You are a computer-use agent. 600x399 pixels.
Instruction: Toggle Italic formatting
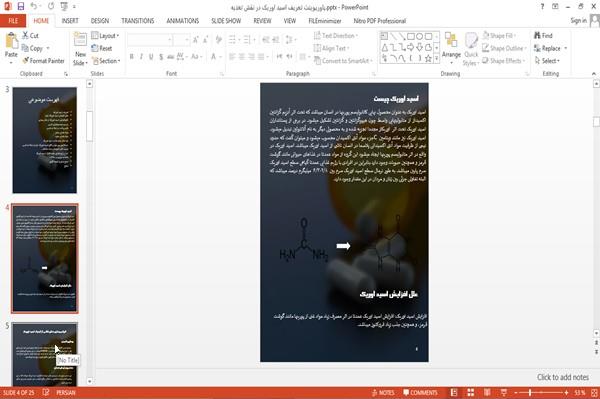click(x=141, y=57)
